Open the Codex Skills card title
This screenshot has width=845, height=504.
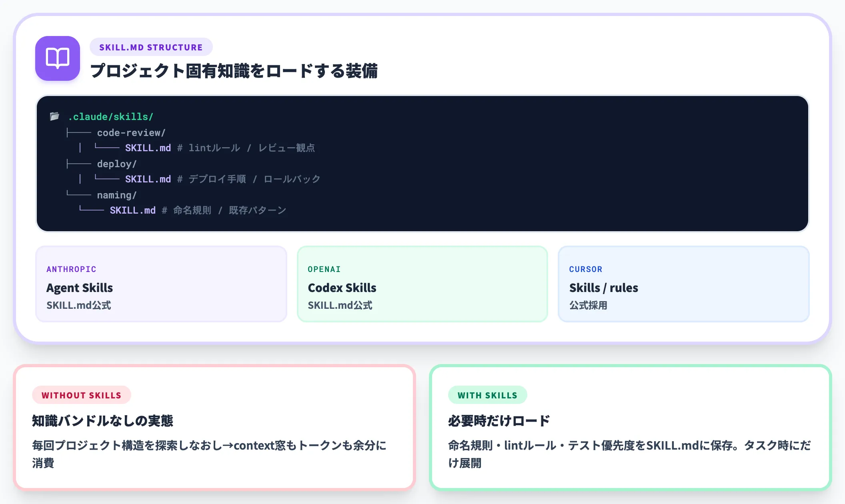342,288
